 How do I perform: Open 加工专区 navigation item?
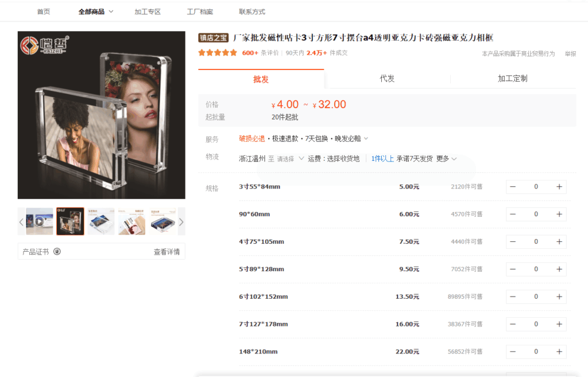(148, 11)
